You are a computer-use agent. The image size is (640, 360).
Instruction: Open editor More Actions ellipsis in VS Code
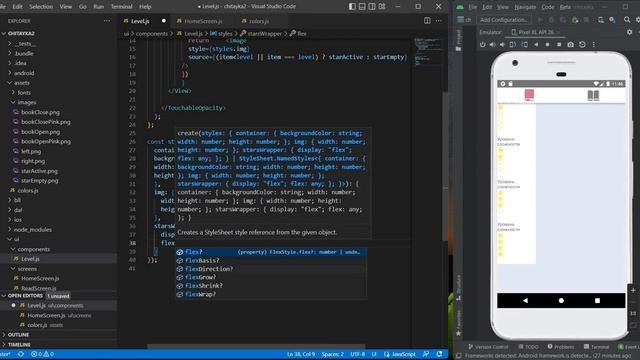[438, 20]
